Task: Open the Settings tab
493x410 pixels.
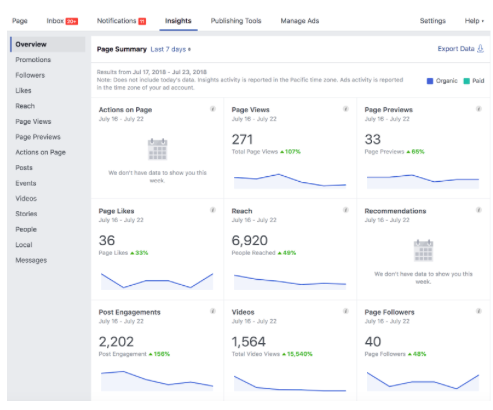Action: pyautogui.click(x=433, y=21)
